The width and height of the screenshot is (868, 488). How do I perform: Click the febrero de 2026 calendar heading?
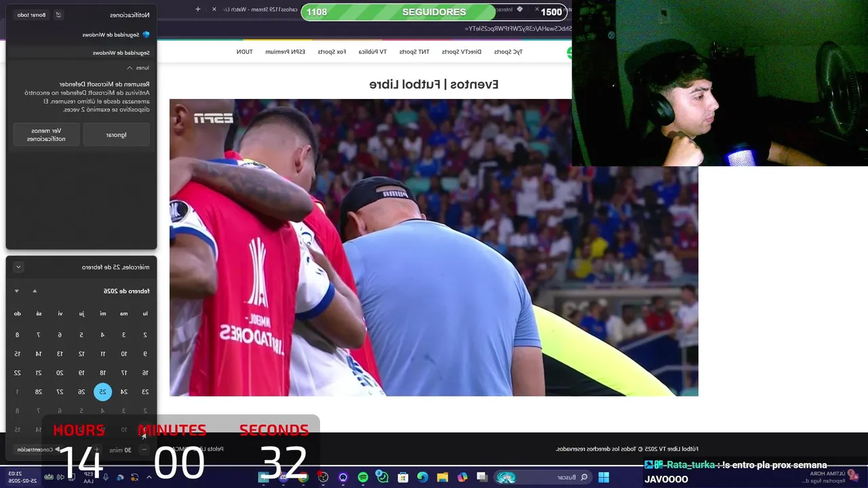pyautogui.click(x=126, y=291)
